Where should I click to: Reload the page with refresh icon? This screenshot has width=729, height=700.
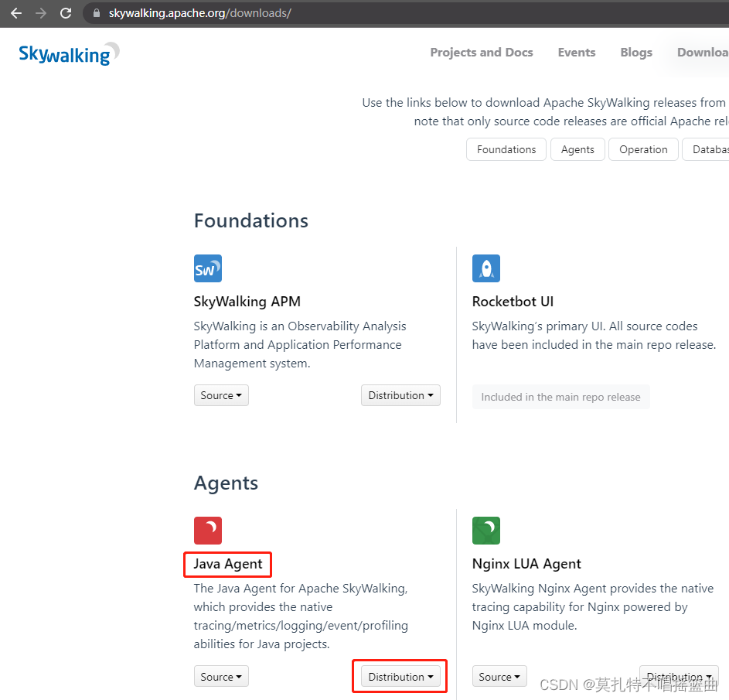(x=66, y=13)
